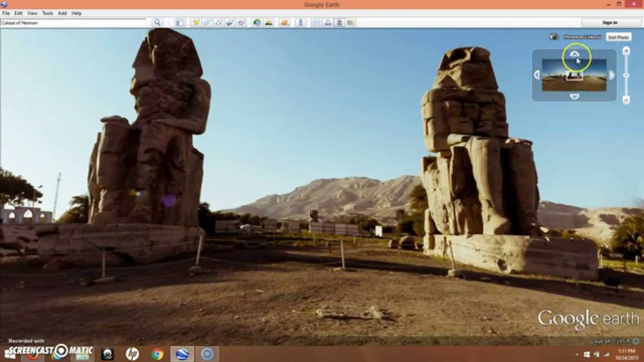This screenshot has height=362, width=644.
Task: Add a path using the toolbar icon
Action: 218,23
